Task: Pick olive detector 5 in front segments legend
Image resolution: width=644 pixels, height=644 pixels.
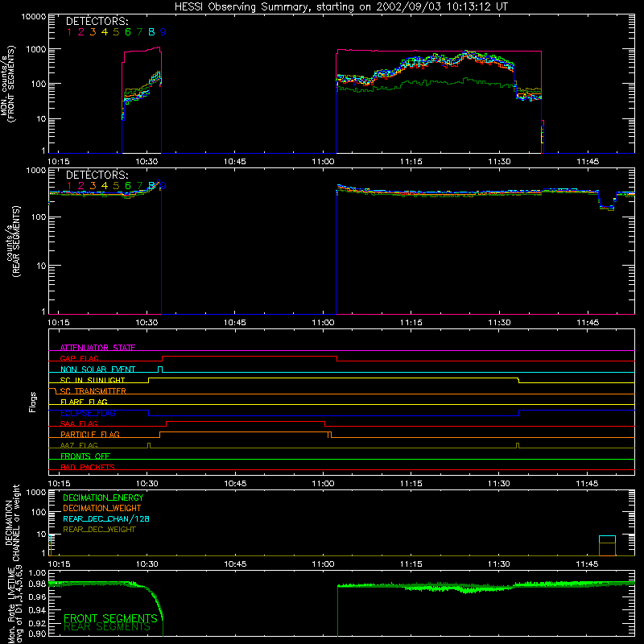Action: click(116, 32)
